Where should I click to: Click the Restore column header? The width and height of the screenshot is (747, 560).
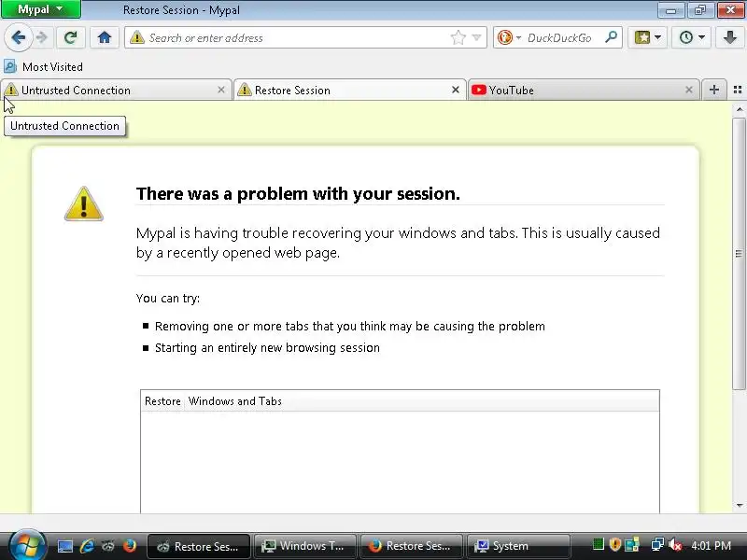click(162, 401)
